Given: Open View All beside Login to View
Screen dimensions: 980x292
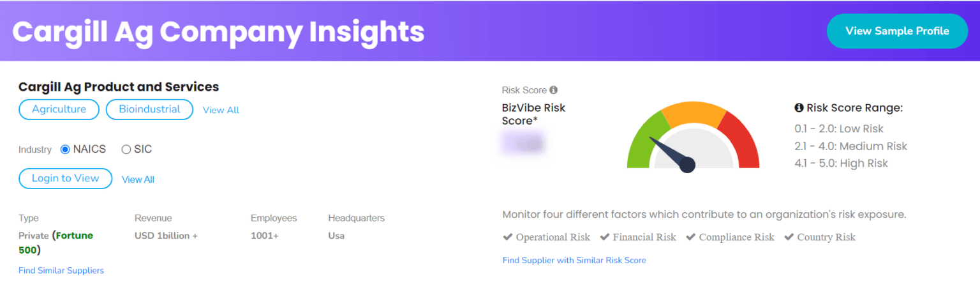Looking at the screenshot, I should pyautogui.click(x=138, y=180).
